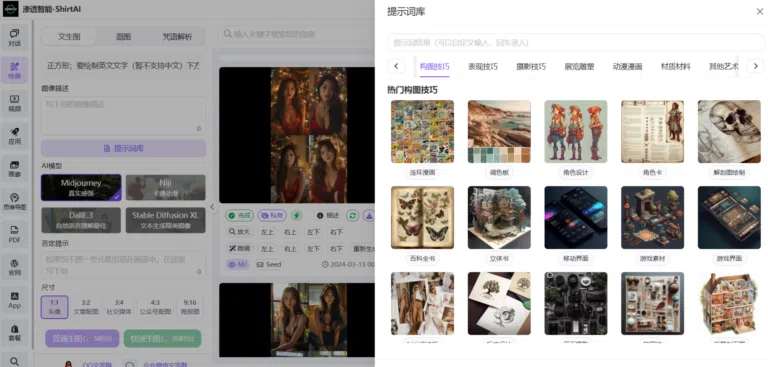
Task: Open the 套餐 plans sidebar icon
Action: point(15,333)
